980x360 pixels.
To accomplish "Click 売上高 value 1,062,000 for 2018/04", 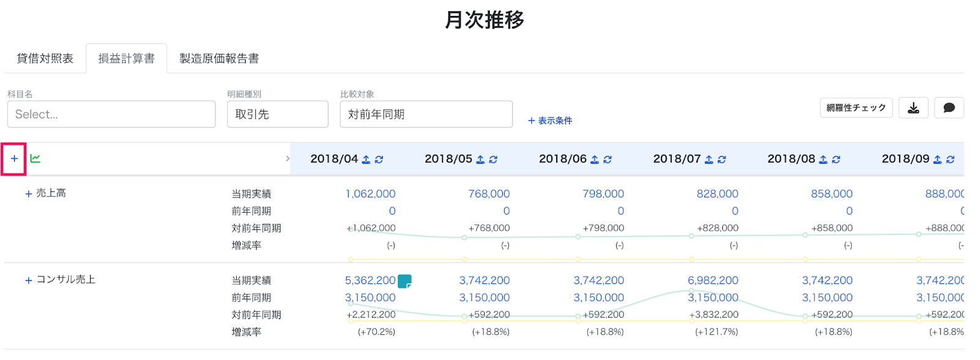I will pyautogui.click(x=371, y=194).
